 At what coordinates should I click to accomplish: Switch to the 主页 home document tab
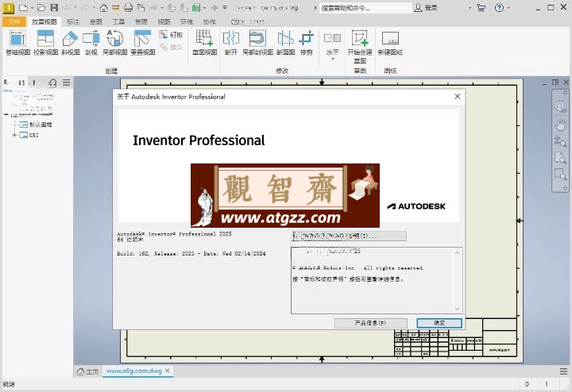tap(87, 371)
